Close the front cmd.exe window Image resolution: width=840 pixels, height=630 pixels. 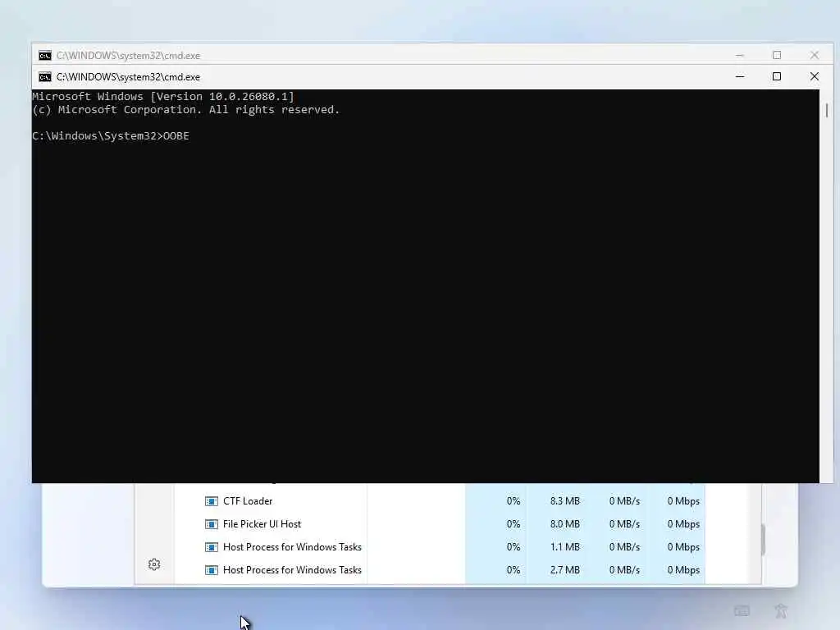(815, 76)
